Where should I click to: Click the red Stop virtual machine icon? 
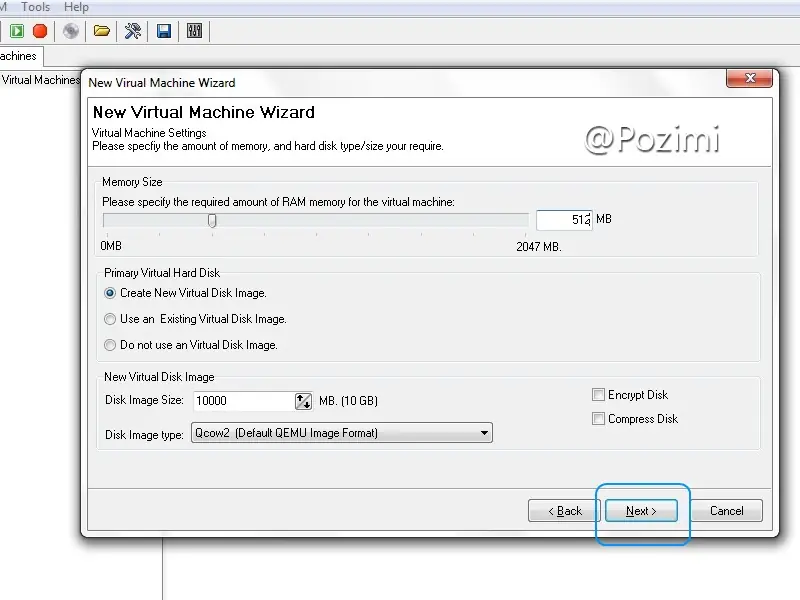coord(40,31)
